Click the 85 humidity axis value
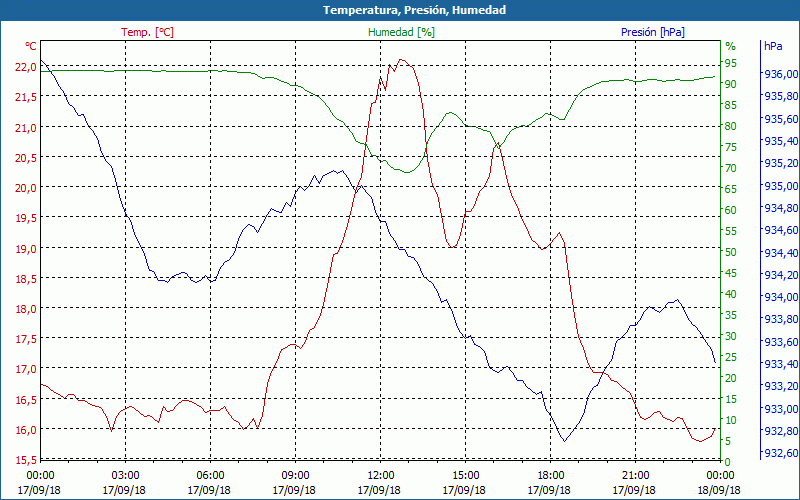 click(x=731, y=105)
